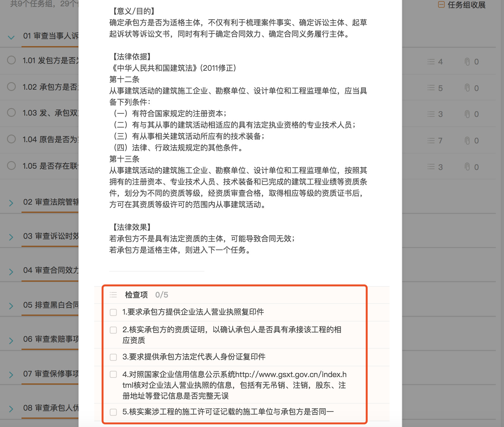Viewport: 504px width, 427px height.
Task: Expand the 02 审查法院管辖 task group
Action: (x=11, y=203)
